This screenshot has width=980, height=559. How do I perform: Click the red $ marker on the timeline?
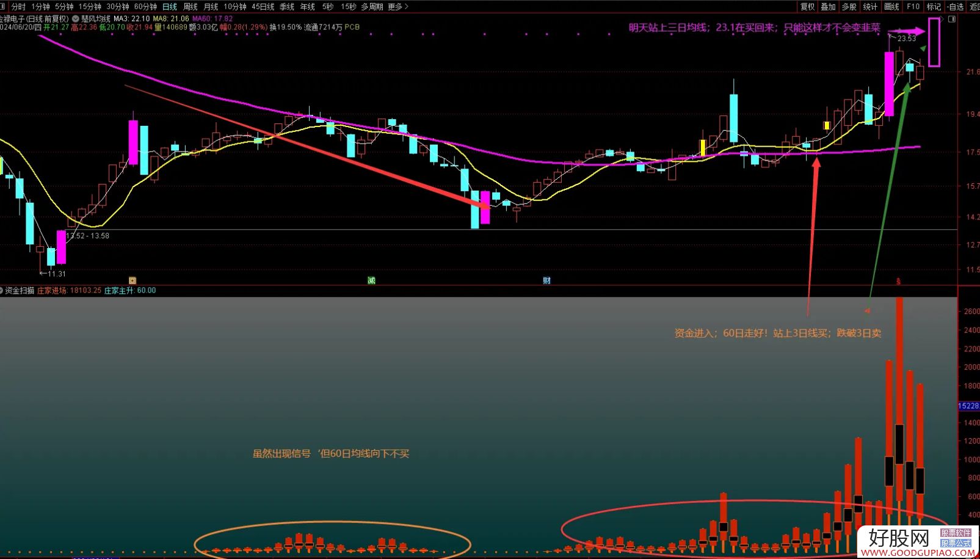point(898,281)
